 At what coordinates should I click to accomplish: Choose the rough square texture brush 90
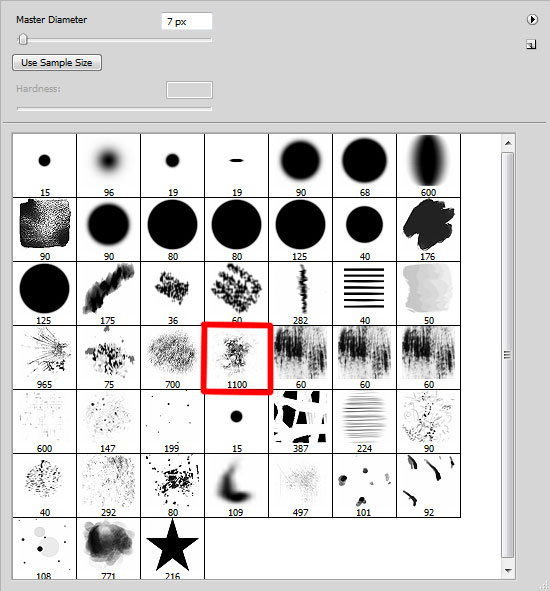(44, 230)
